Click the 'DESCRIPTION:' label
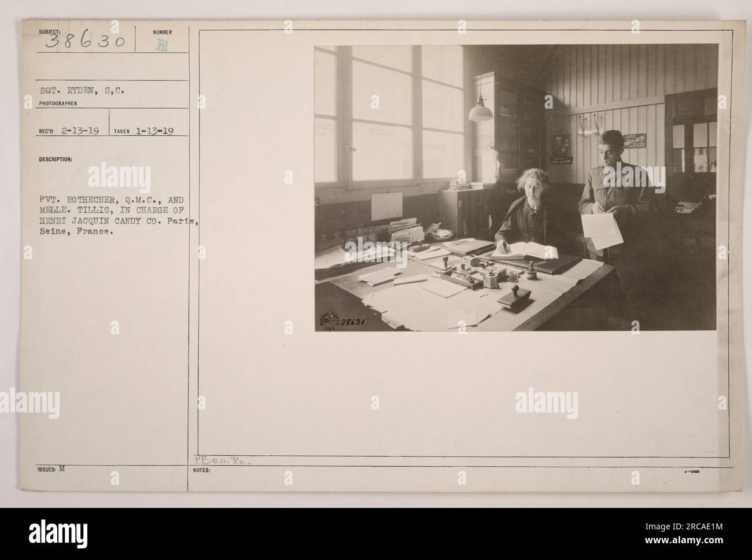Image resolution: width=752 pixels, height=560 pixels. point(56,159)
